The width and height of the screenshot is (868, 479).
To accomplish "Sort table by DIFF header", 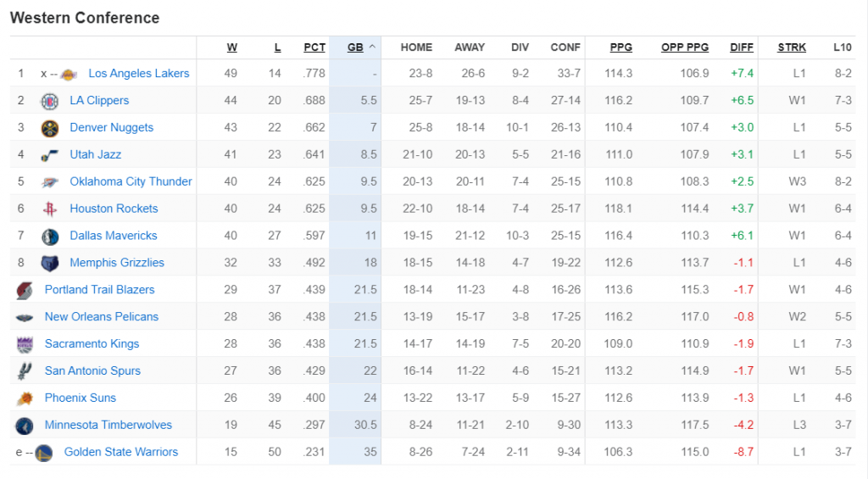I will coord(741,47).
